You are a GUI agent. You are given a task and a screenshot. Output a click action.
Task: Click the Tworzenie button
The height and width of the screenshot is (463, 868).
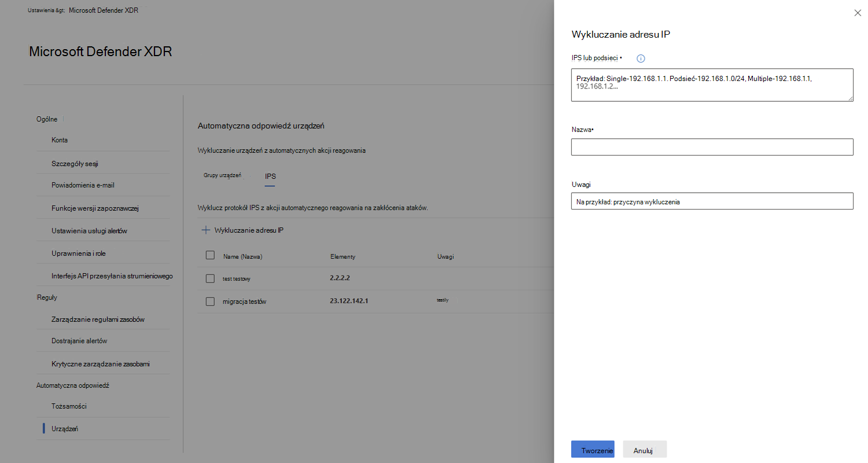[593, 450]
